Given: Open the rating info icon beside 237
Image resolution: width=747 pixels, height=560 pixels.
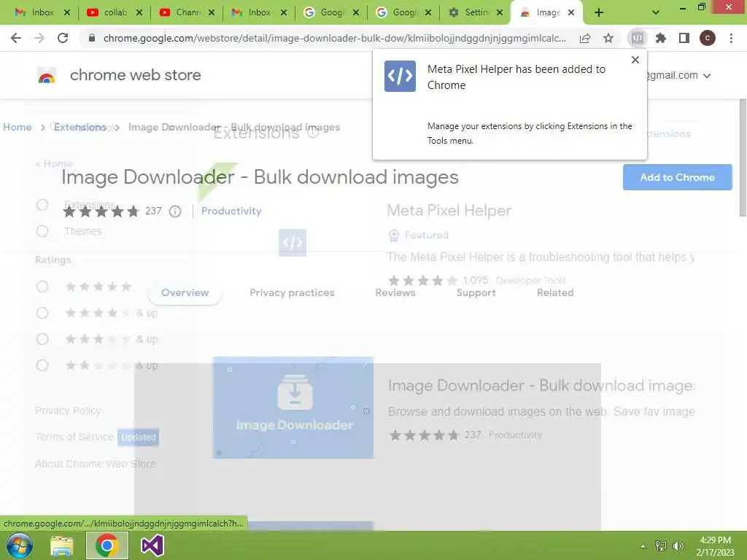Looking at the screenshot, I should click(175, 211).
